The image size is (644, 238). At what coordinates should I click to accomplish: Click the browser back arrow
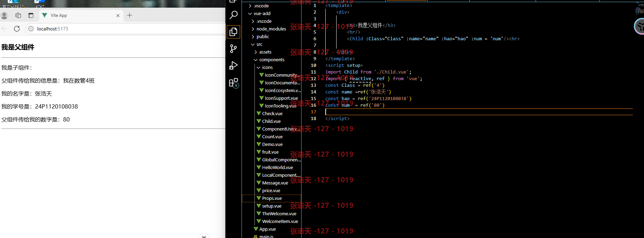point(5,29)
